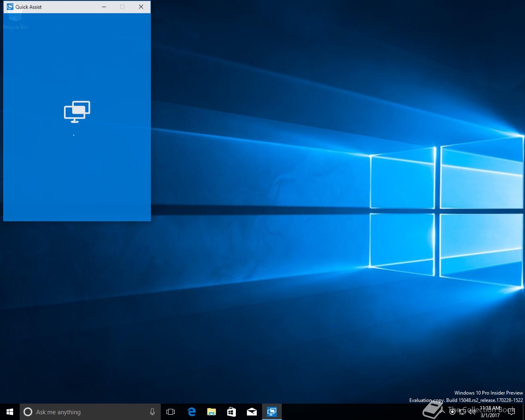Open the Action Center notifications icon

click(x=511, y=412)
